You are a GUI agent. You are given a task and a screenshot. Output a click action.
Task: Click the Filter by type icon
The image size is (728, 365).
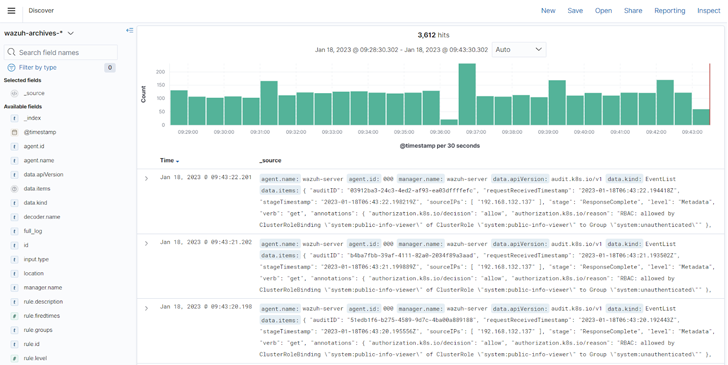[x=12, y=67]
